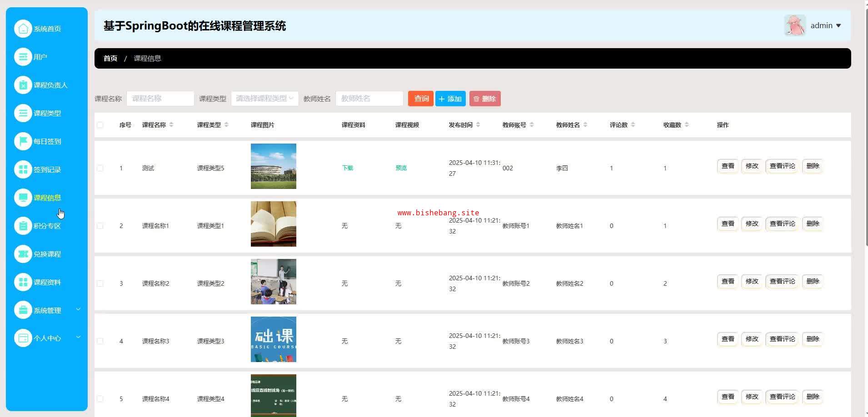Click the 课程名称 search input field
The width and height of the screenshot is (868, 417).
(160, 99)
